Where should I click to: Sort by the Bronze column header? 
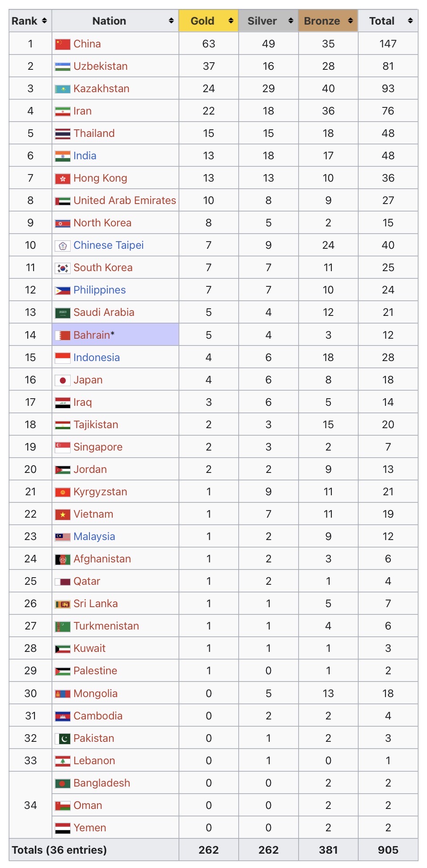(322, 21)
